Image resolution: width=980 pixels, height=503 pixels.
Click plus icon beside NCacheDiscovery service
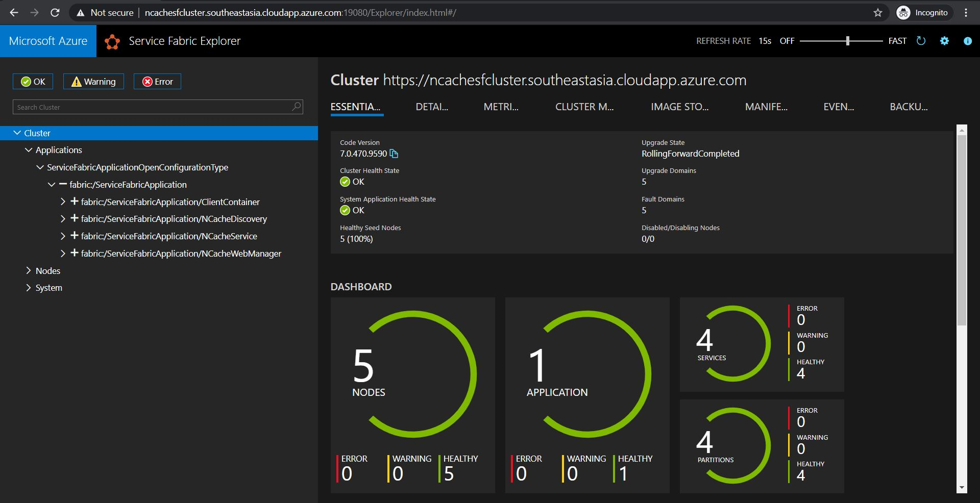point(75,218)
